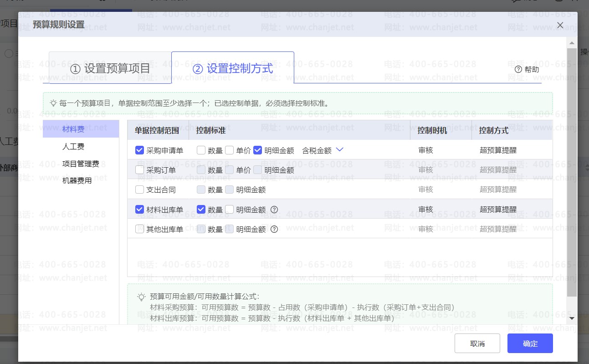Click the 取消 button
The image size is (589, 364).
[477, 343]
